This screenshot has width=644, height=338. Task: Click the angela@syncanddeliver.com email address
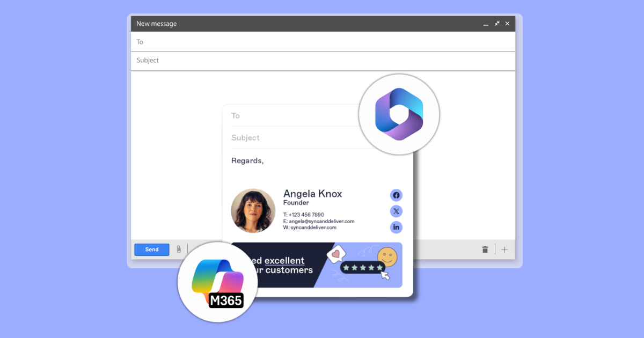click(x=321, y=221)
